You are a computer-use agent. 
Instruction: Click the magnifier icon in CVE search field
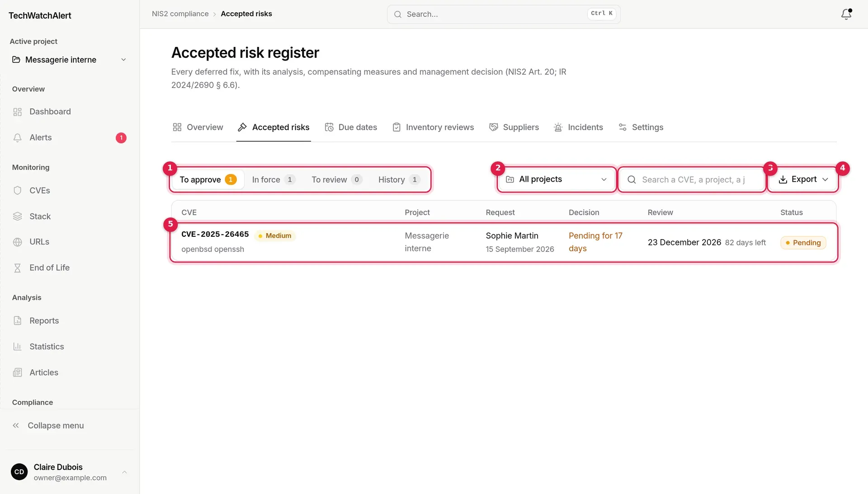click(x=632, y=179)
